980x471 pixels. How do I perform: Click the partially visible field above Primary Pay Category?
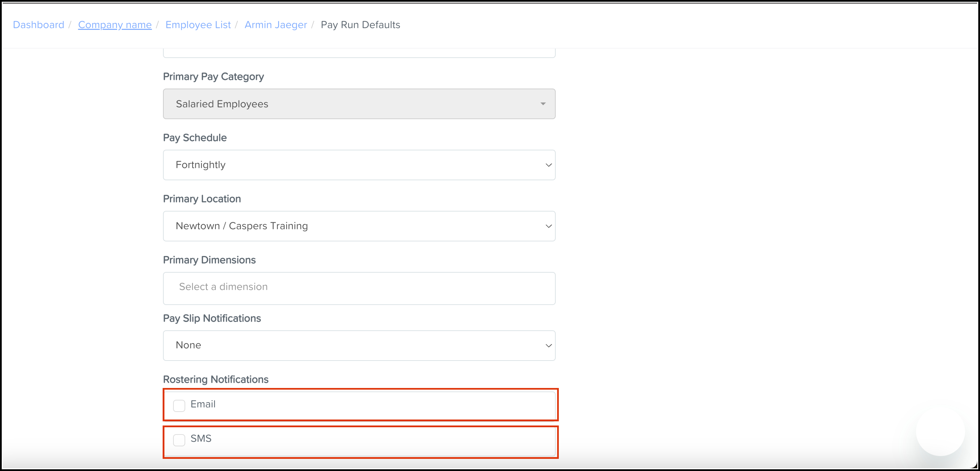358,53
